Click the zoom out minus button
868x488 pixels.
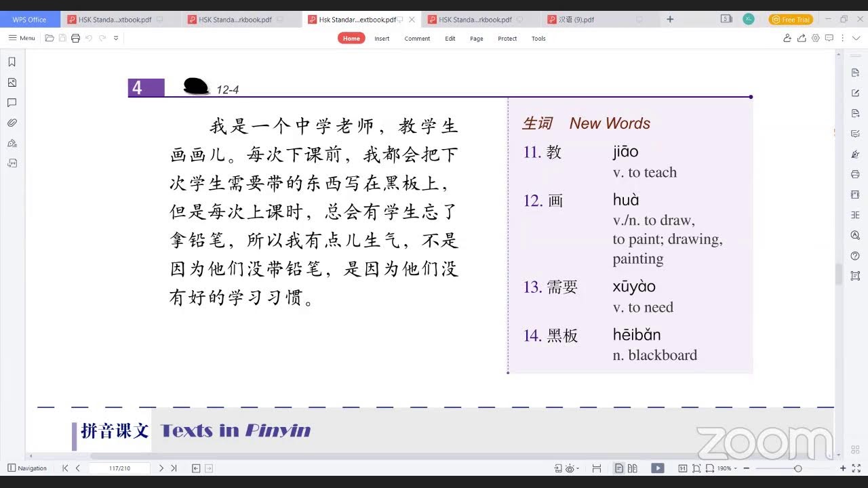746,468
